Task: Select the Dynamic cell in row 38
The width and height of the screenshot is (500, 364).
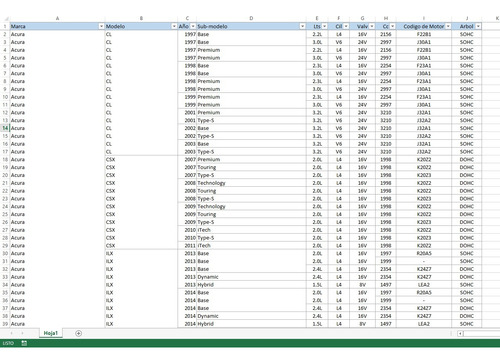Action: point(251,316)
